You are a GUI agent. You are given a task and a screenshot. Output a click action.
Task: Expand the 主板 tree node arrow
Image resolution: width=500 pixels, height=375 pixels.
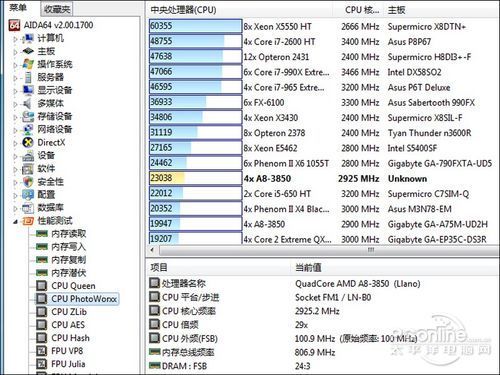15,52
